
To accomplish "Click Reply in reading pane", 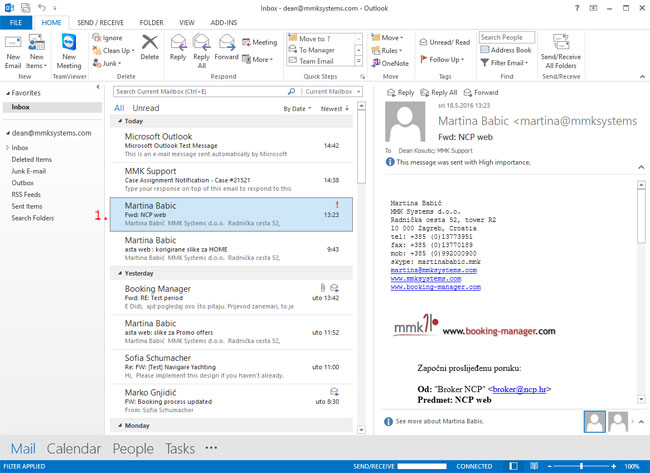I will point(400,93).
